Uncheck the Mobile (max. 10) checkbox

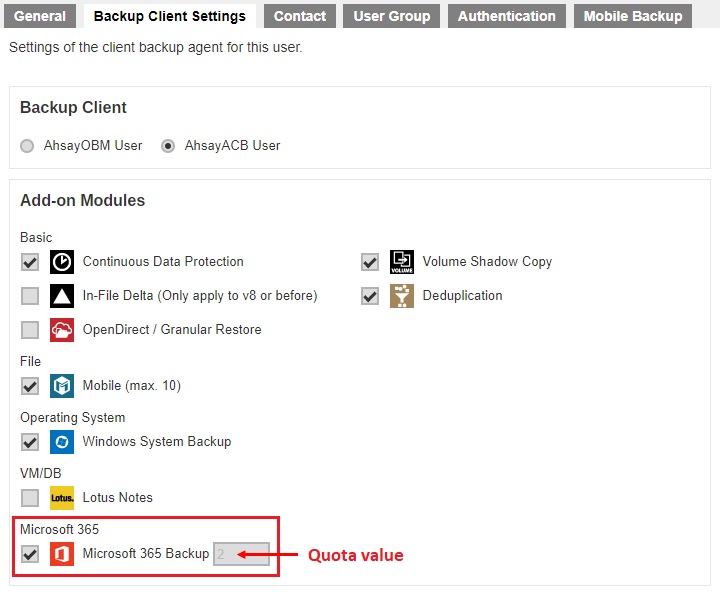[30, 386]
